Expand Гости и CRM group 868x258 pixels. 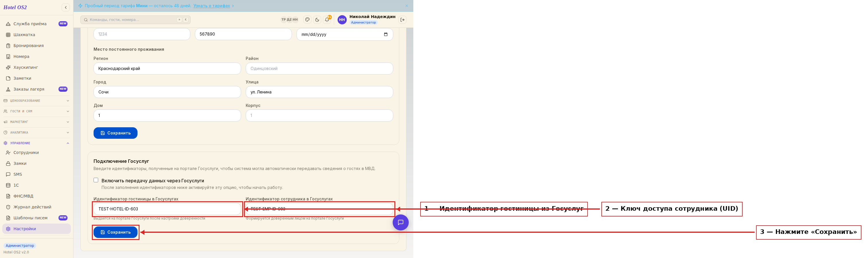(37, 111)
